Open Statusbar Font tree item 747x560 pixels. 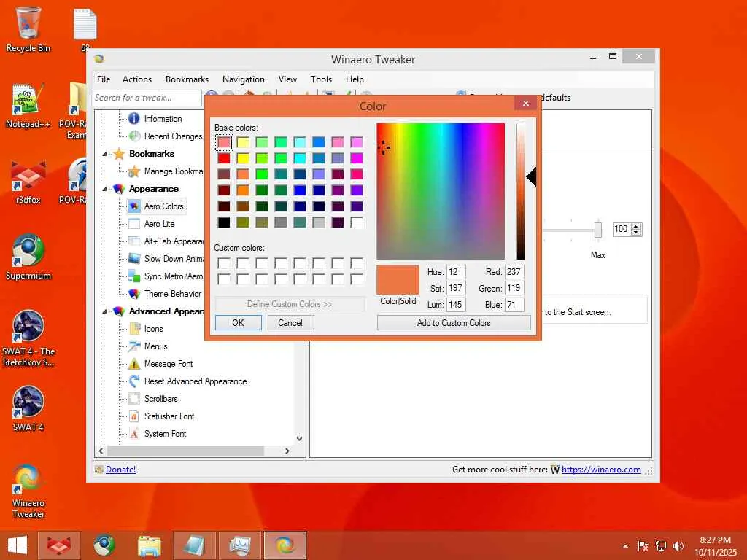[x=169, y=416]
